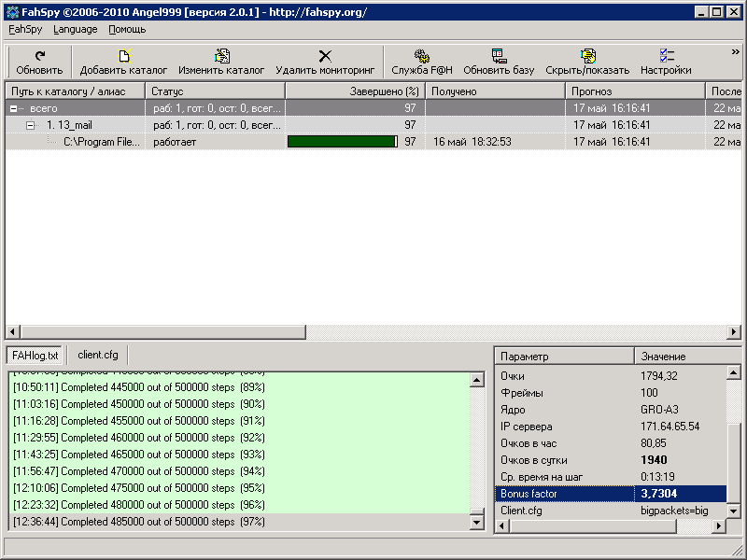Click log pane scroll up arrow

(x=477, y=380)
